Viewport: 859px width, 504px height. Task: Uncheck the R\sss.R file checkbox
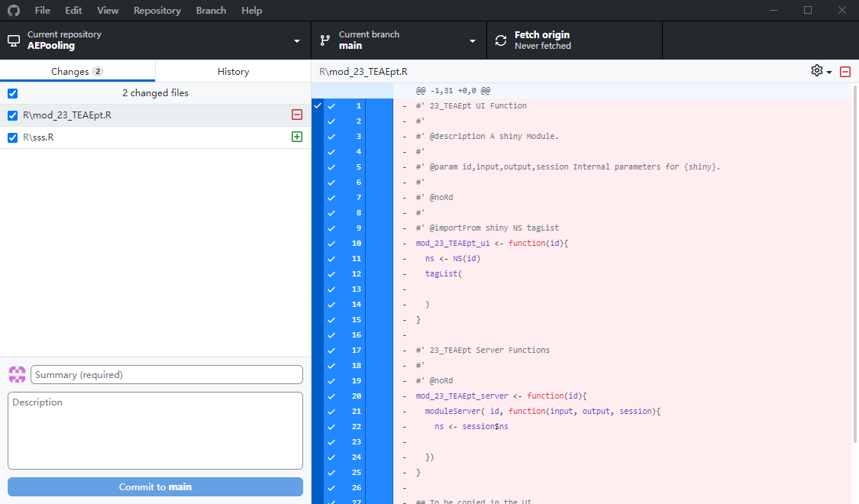[13, 137]
